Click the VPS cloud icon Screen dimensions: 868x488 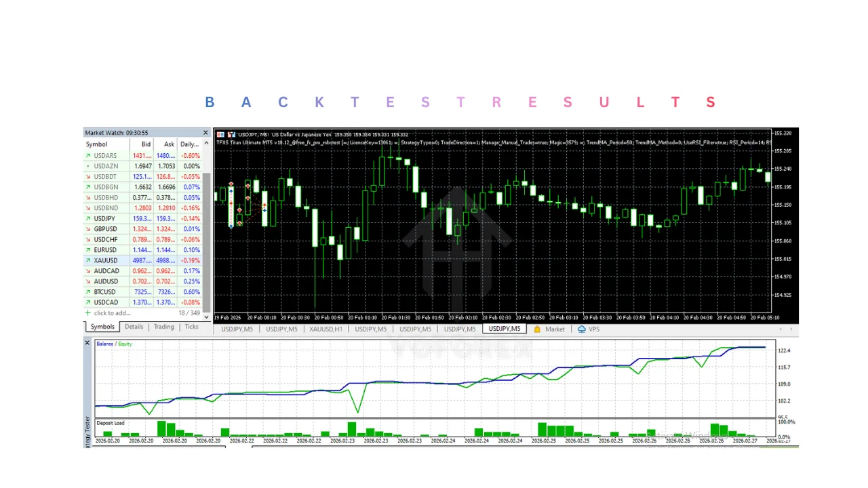[582, 329]
